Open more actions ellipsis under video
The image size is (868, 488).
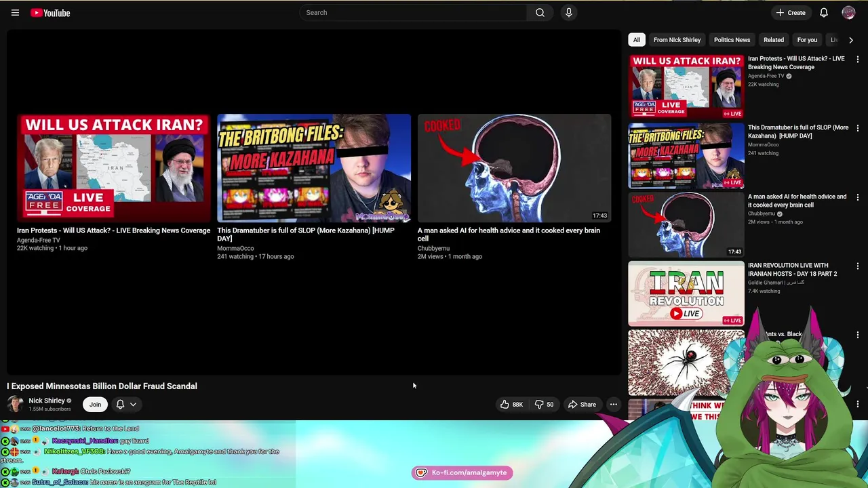click(x=613, y=405)
